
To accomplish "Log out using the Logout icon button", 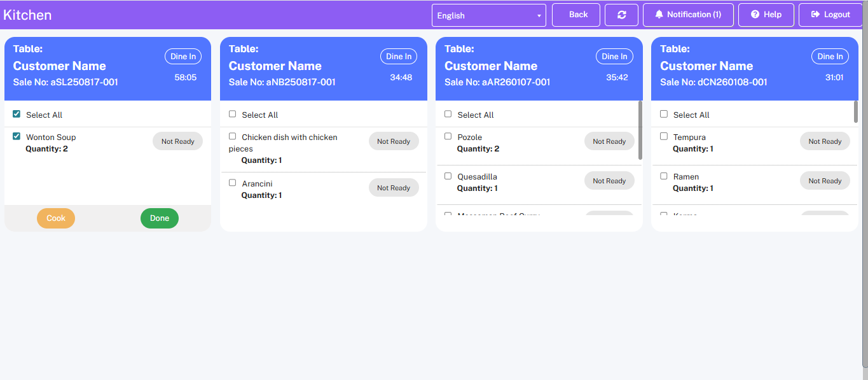I will 830,15.
